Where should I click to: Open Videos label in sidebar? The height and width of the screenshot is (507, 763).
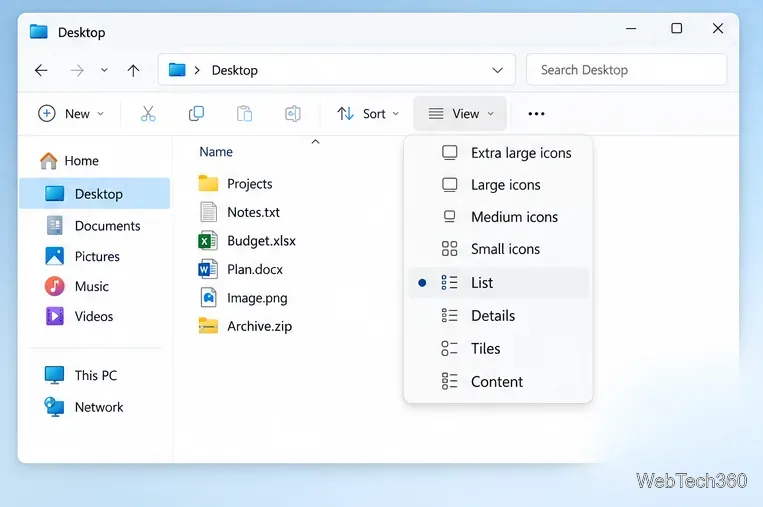pyautogui.click(x=94, y=316)
